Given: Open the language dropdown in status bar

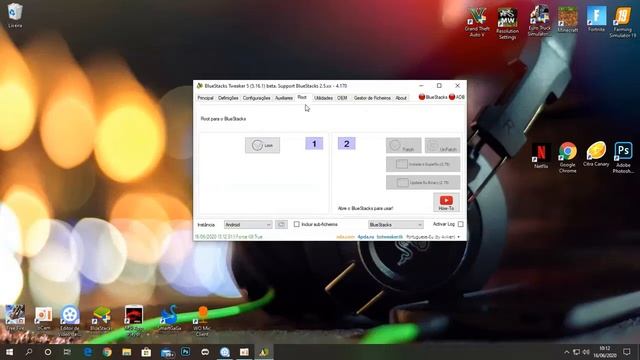Looking at the screenshot, I should click(433, 237).
